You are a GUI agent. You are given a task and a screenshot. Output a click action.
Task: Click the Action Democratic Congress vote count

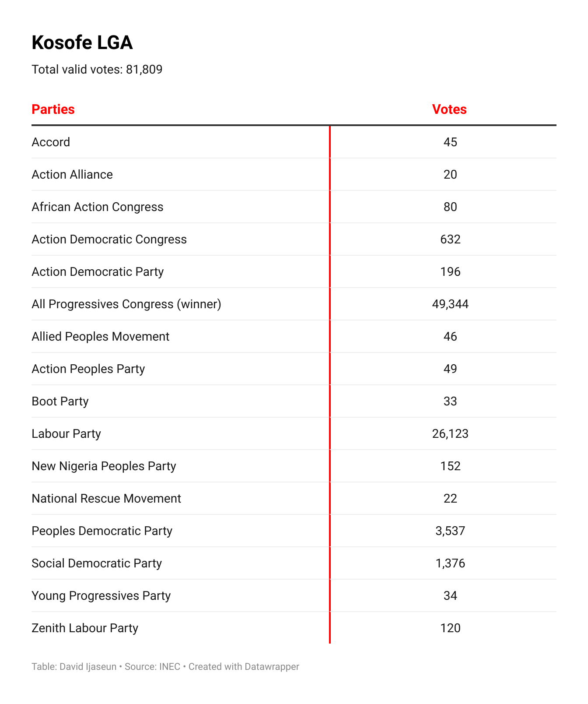click(x=450, y=239)
